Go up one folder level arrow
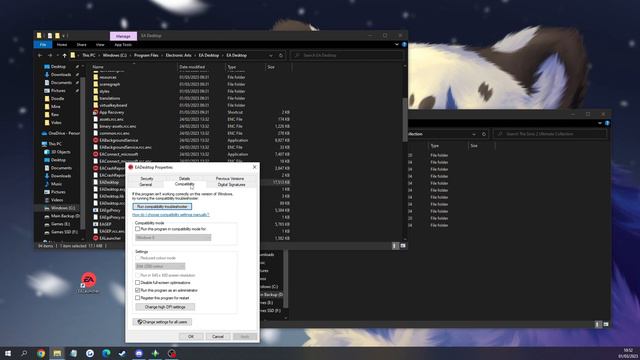Image resolution: width=640 pixels, height=360 pixels. [x=64, y=55]
